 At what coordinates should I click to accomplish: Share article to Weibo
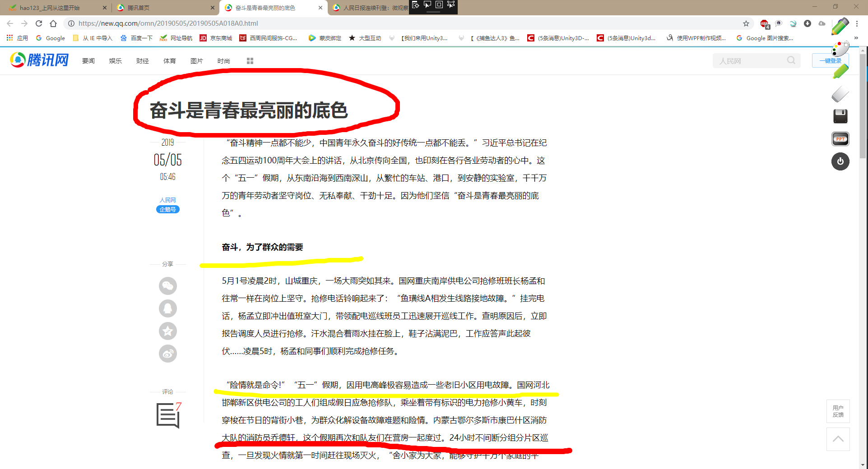[x=168, y=354]
